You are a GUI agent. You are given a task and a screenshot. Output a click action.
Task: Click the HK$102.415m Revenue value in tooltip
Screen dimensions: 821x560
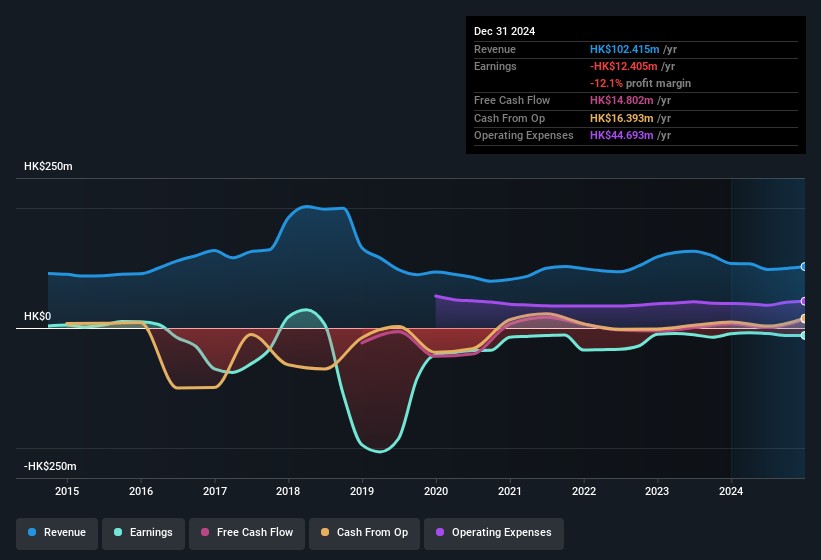(x=624, y=49)
